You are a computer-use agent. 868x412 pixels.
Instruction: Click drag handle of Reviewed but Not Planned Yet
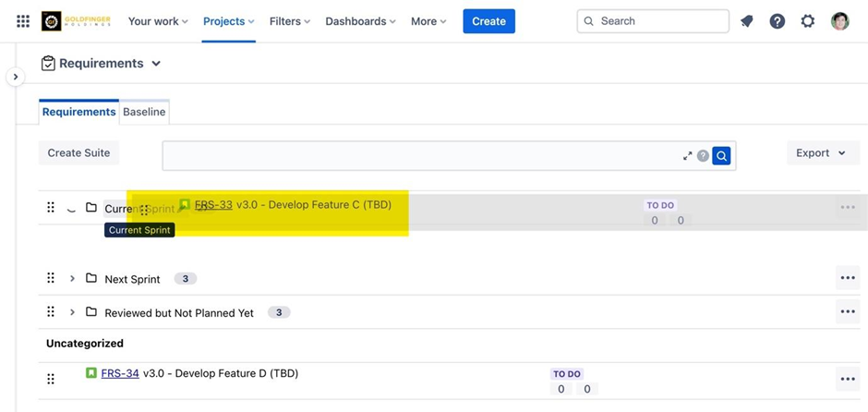51,312
